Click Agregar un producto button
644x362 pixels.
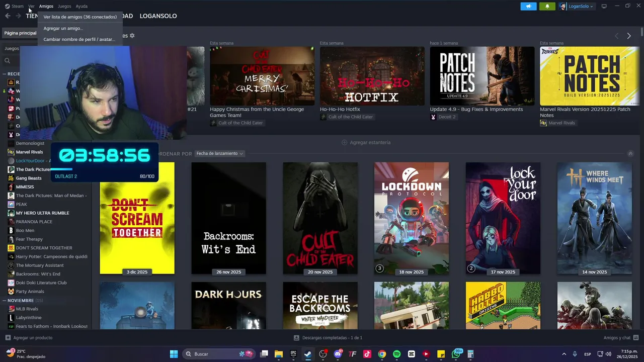coord(29,338)
